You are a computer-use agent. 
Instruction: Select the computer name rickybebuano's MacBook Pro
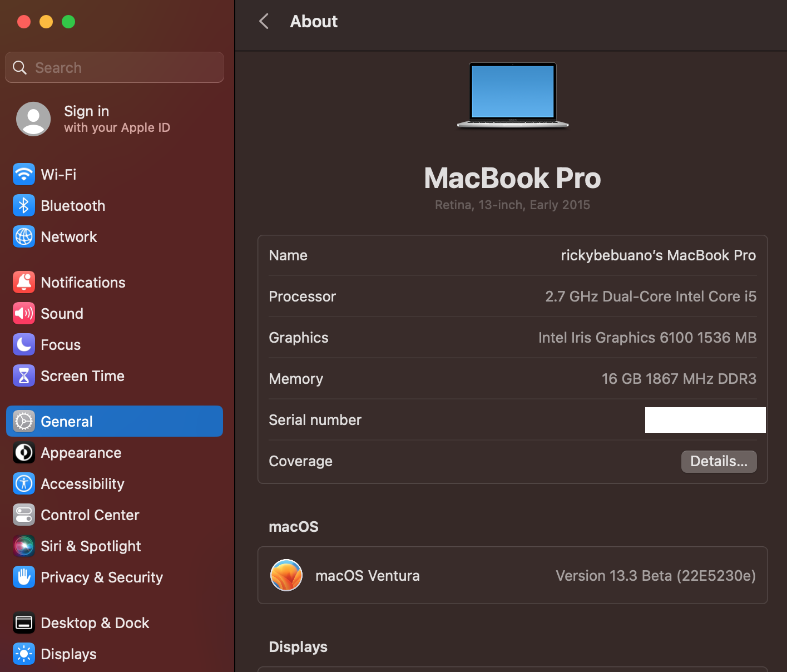click(x=658, y=255)
